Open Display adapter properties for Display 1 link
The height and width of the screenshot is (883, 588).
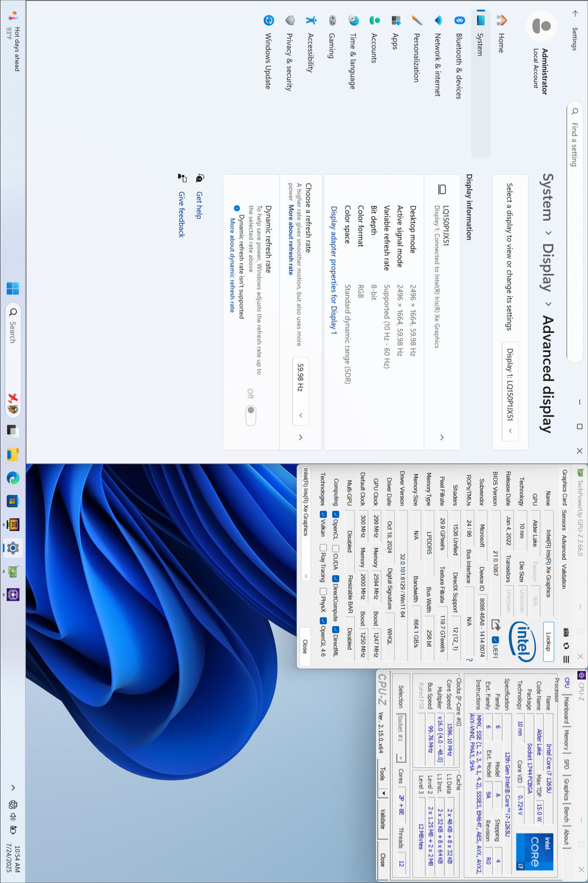tap(334, 270)
